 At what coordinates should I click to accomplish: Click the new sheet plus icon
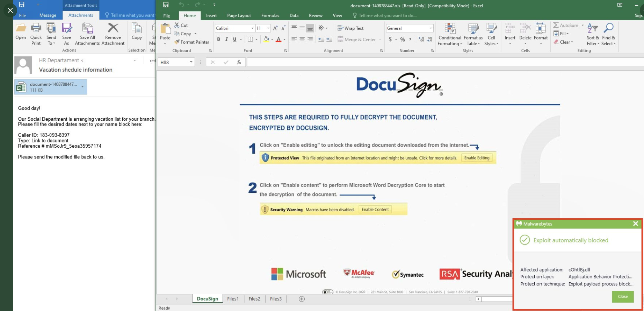pos(302,299)
